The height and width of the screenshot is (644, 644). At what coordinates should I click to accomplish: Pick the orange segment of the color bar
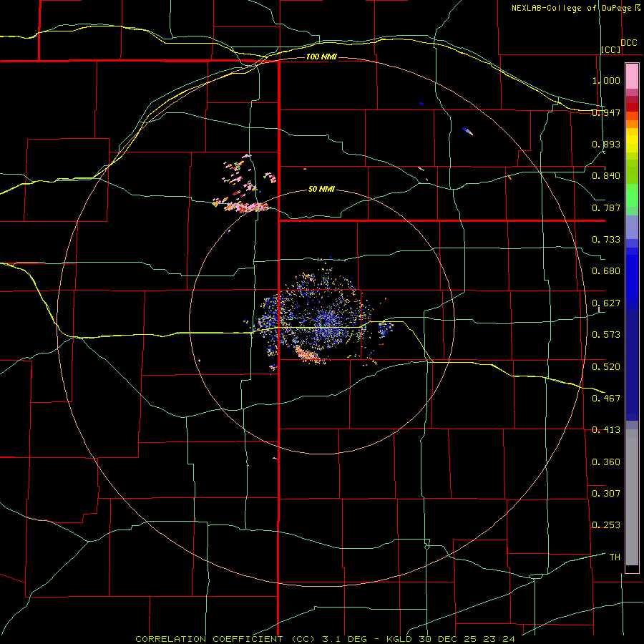click(x=632, y=124)
